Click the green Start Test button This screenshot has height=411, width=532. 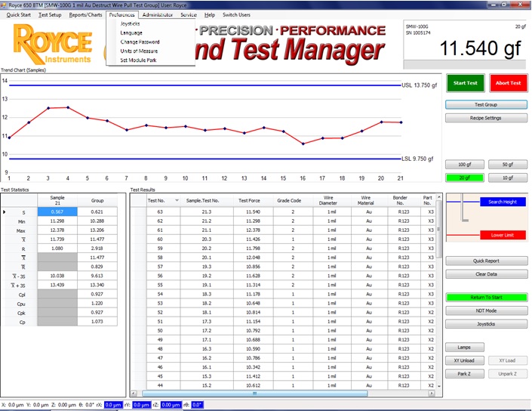point(466,83)
